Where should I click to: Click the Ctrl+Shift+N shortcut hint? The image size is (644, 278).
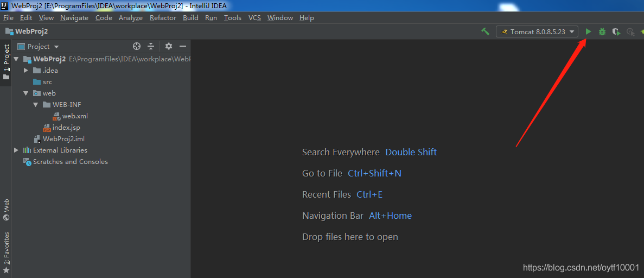click(x=374, y=174)
